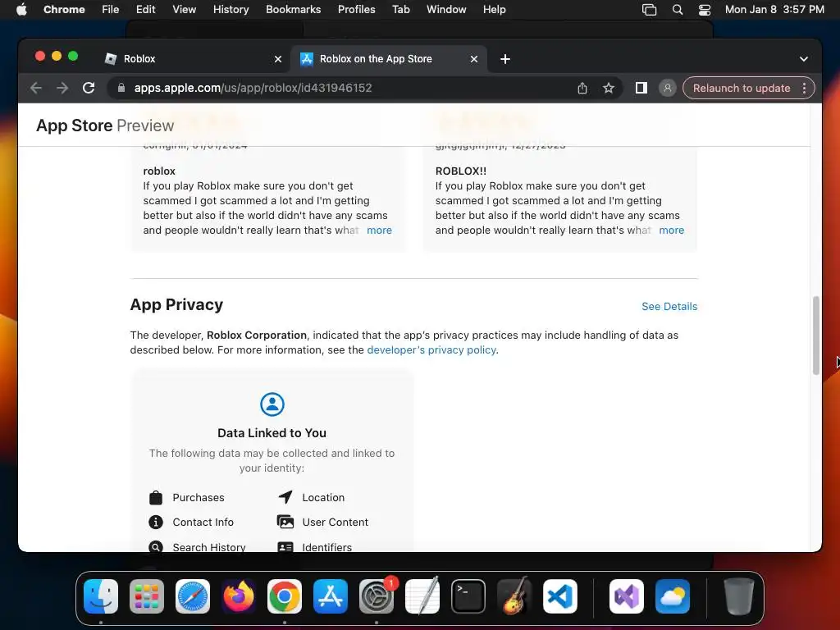This screenshot has height=630, width=840.
Task: Open Visual Studio Code from the dock
Action: 560,596
